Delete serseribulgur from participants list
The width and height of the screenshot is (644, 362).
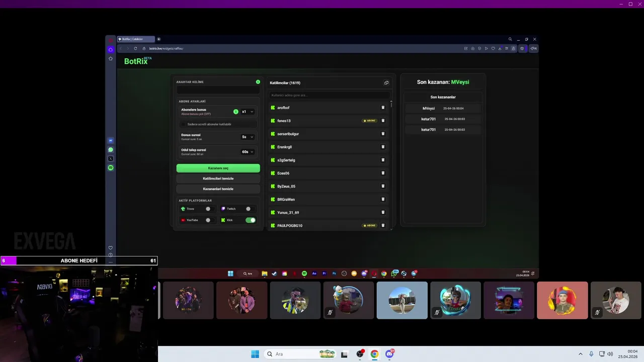(x=383, y=134)
